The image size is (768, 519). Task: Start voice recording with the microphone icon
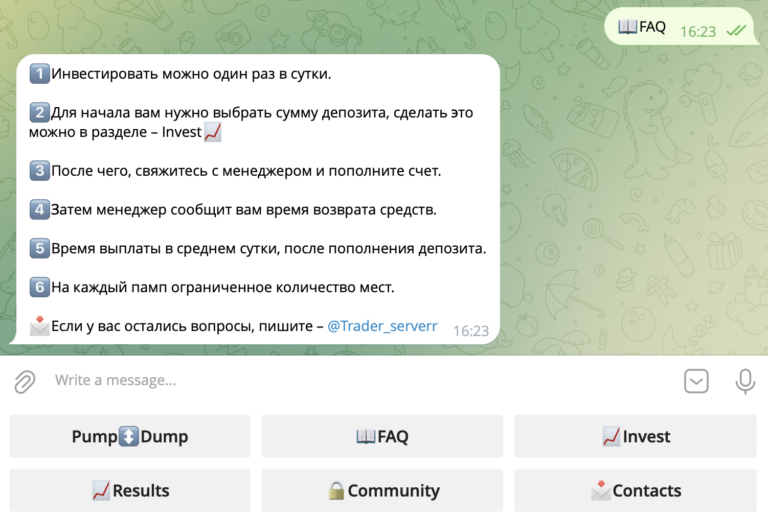click(x=744, y=381)
